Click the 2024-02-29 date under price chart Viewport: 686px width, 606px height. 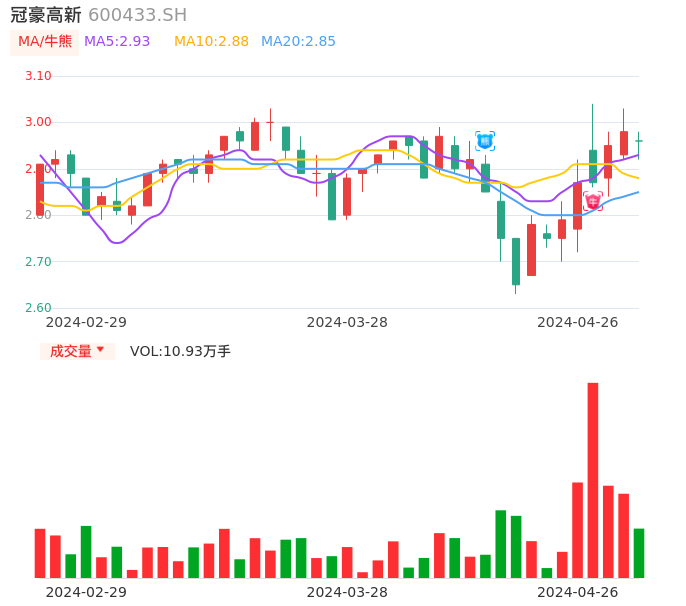(x=86, y=322)
